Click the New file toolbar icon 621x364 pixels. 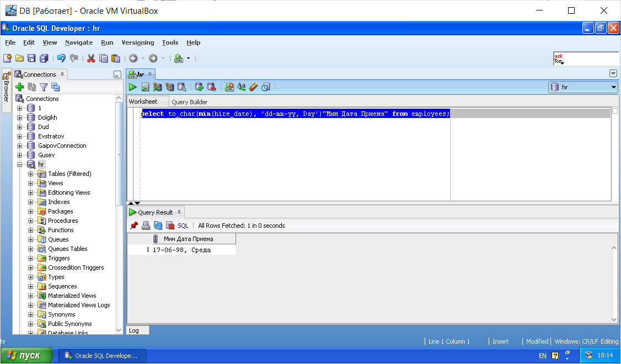[x=7, y=58]
